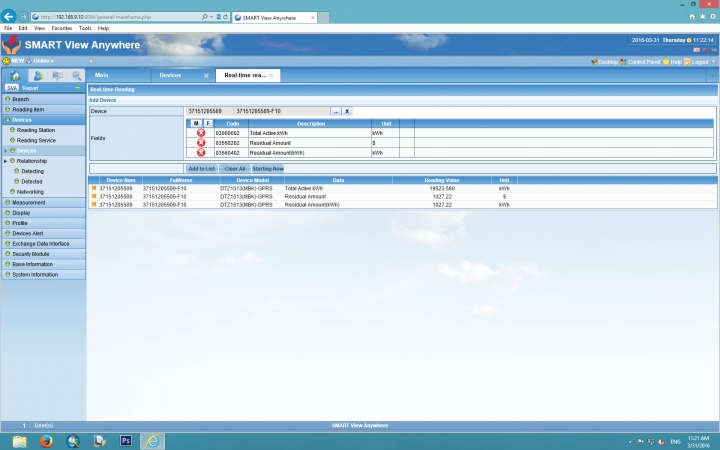Switch to the Main tab
The width and height of the screenshot is (720, 450).
[101, 75]
